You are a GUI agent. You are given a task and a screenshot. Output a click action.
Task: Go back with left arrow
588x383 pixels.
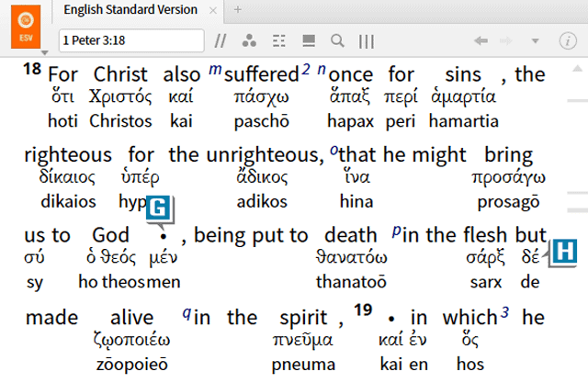coord(480,40)
